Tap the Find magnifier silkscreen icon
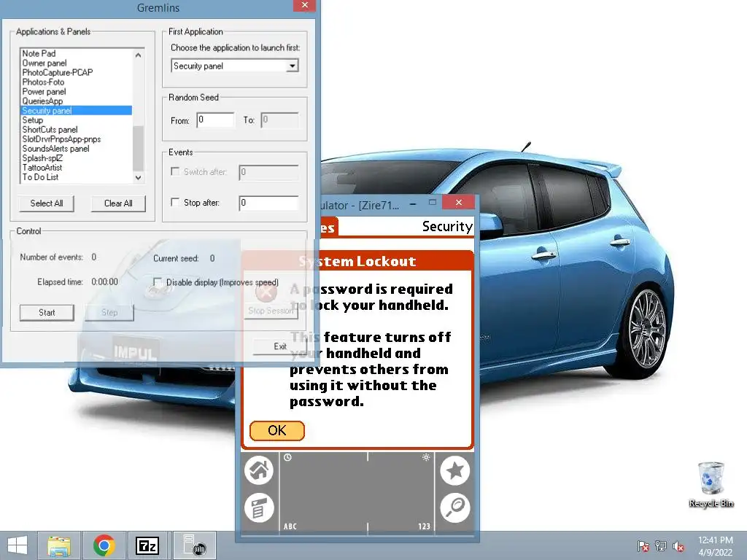The image size is (747, 560). click(455, 507)
